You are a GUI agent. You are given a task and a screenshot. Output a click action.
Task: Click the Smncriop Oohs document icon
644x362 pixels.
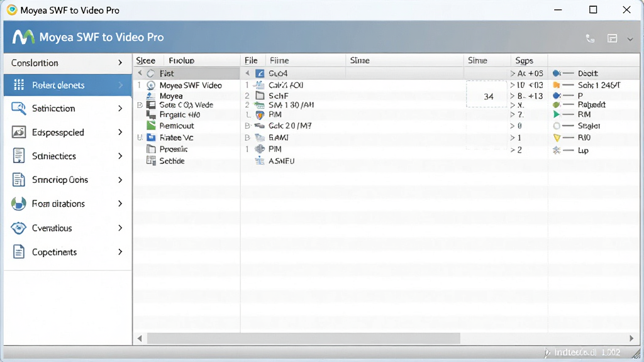pos(18,180)
